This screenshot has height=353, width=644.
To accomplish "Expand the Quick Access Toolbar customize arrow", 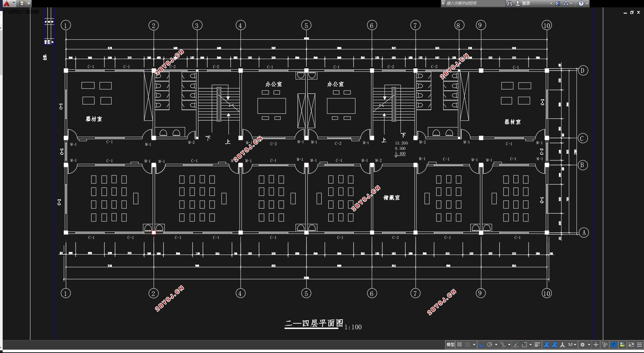I will pos(29,3).
